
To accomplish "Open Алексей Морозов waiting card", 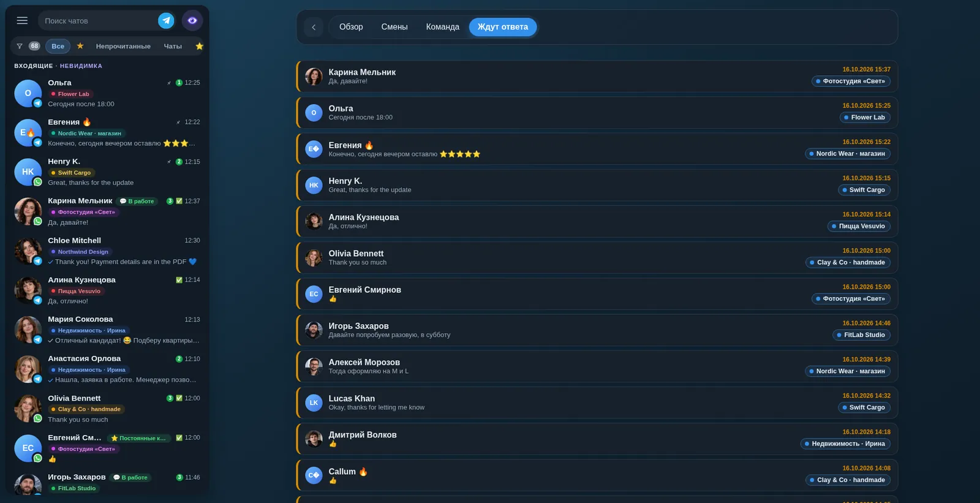I will point(597,366).
